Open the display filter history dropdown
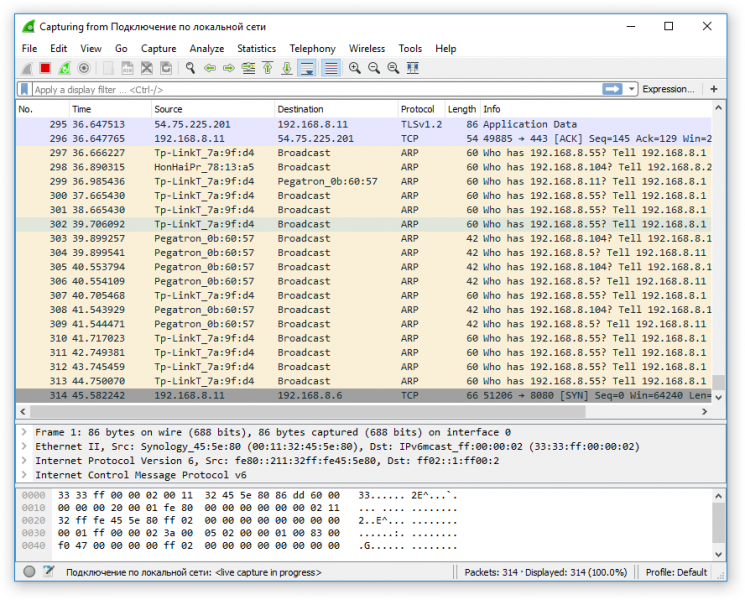Screen dimensions: 745x600 tap(631, 89)
